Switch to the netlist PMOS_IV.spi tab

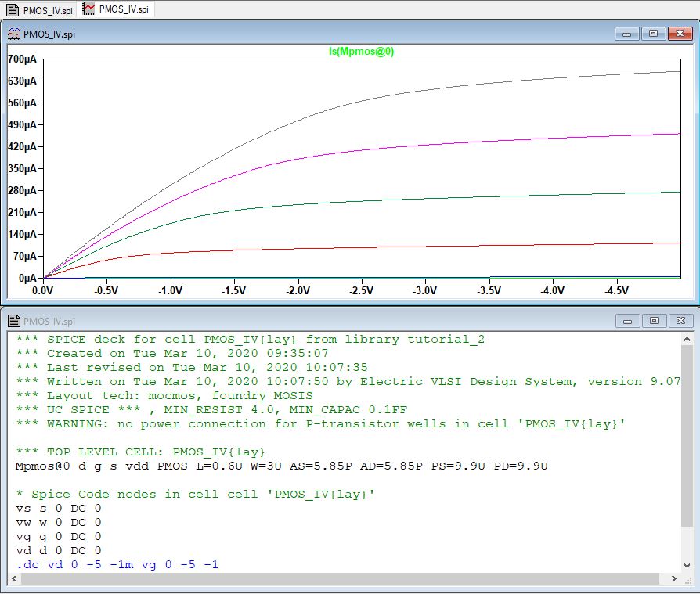pos(39,9)
